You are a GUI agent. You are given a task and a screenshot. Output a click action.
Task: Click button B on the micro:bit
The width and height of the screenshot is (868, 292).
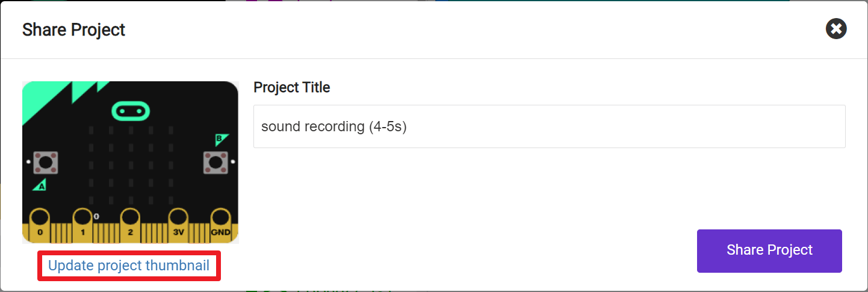coord(215,162)
